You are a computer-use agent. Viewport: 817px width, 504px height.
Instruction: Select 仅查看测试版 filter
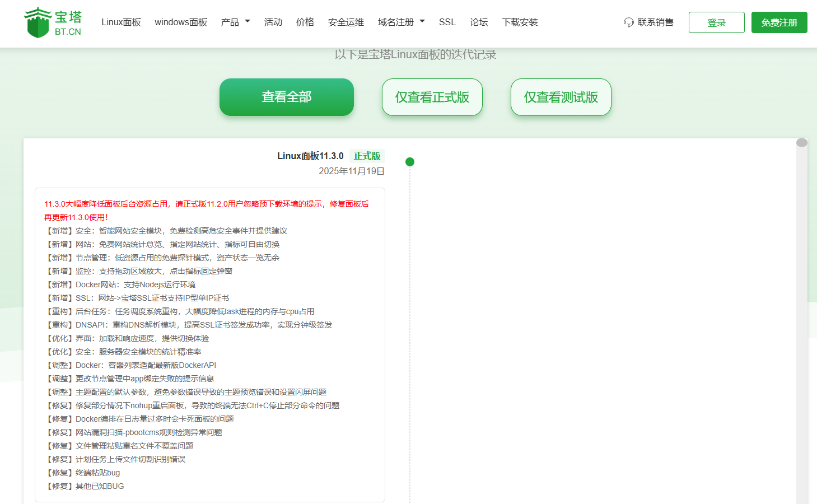pos(561,97)
